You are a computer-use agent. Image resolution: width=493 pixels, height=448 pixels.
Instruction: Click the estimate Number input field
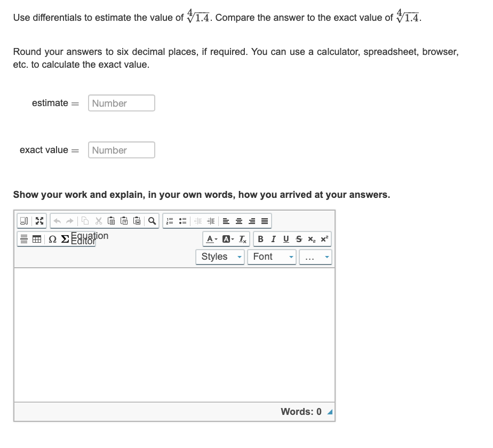click(121, 103)
